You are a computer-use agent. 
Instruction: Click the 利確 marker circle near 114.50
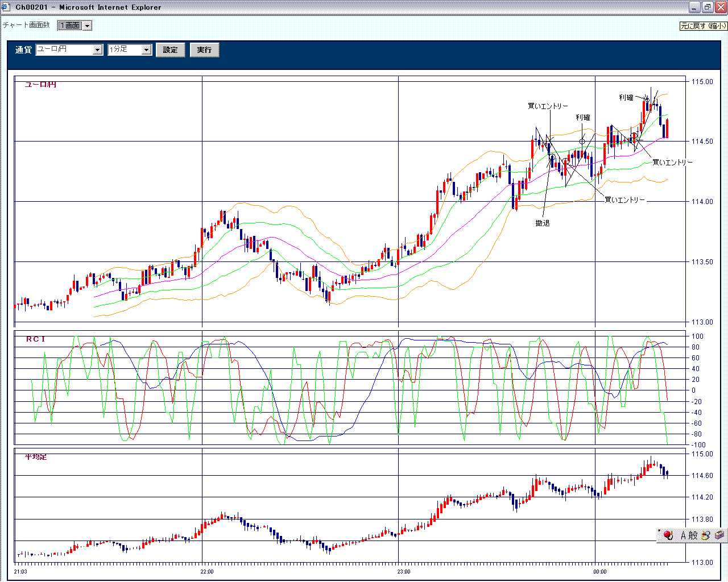(x=582, y=141)
